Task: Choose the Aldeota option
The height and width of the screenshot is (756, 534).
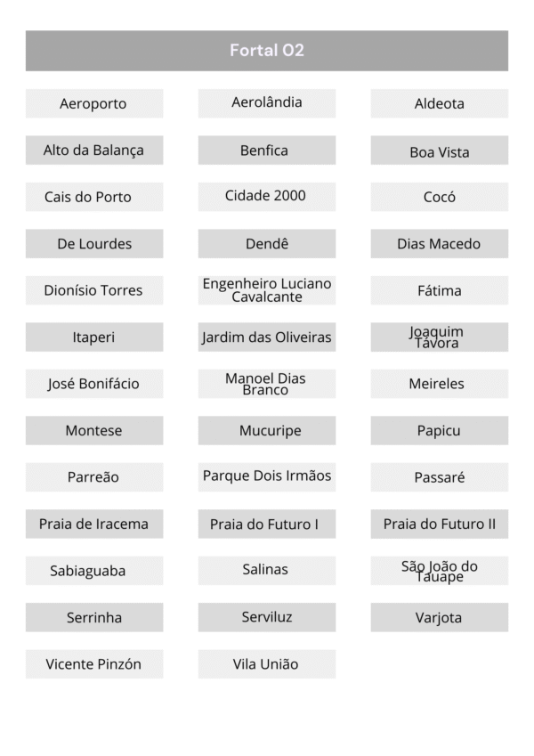Action: [440, 103]
